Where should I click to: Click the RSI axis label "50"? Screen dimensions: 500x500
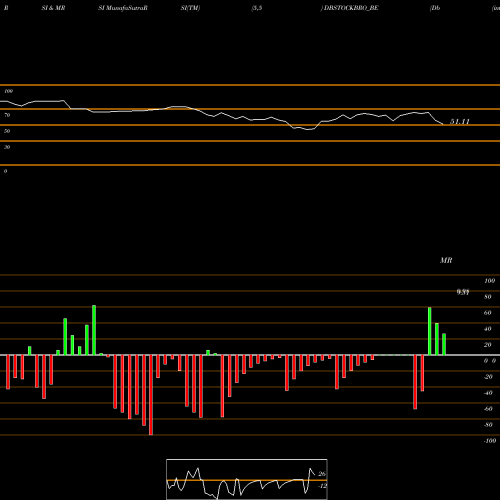click(x=7, y=131)
